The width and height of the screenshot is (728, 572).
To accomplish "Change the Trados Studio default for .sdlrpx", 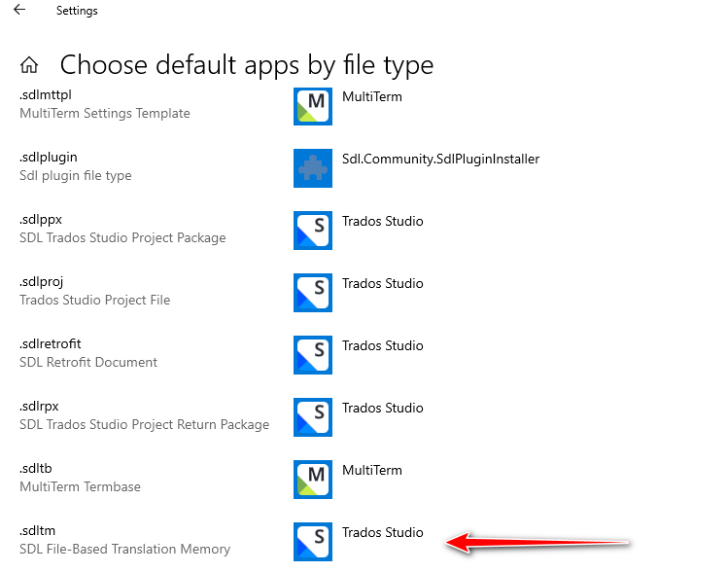I will pos(383,408).
